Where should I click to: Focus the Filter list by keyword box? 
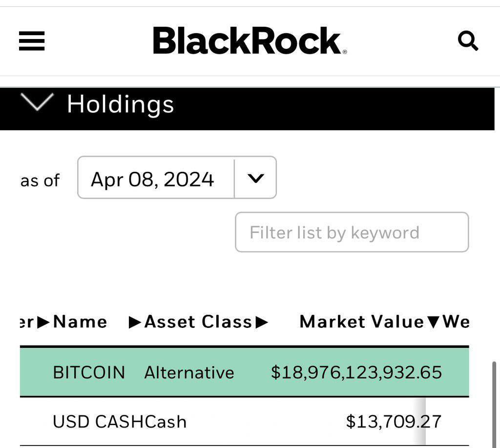click(x=352, y=232)
